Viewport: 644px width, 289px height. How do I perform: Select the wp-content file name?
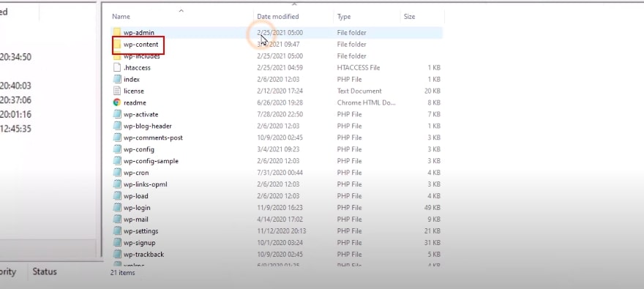point(141,45)
